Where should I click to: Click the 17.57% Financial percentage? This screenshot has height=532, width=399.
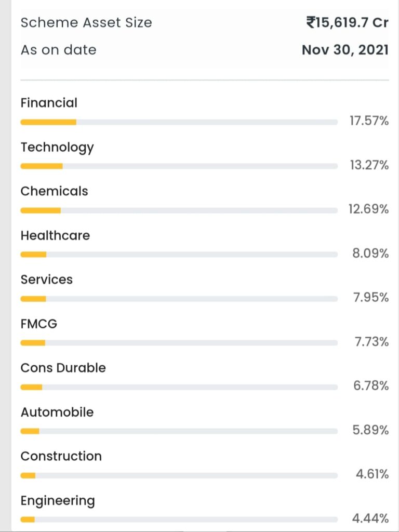[x=369, y=121]
